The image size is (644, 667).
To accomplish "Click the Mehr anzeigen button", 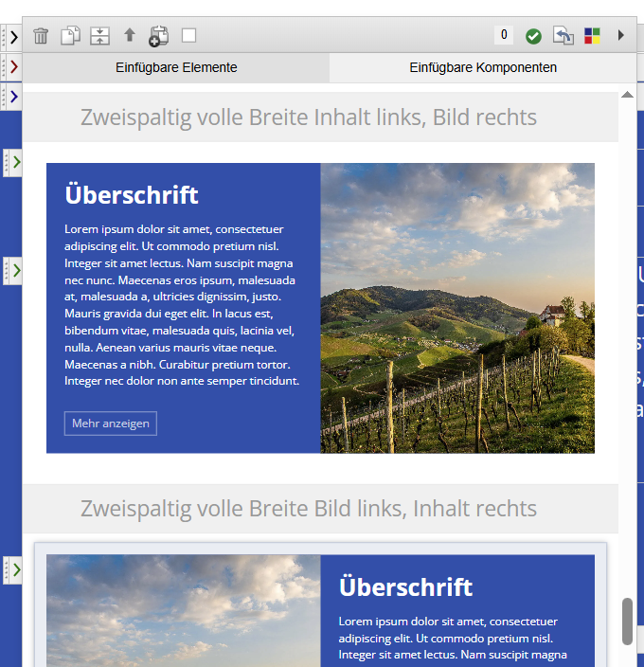I will pos(111,424).
